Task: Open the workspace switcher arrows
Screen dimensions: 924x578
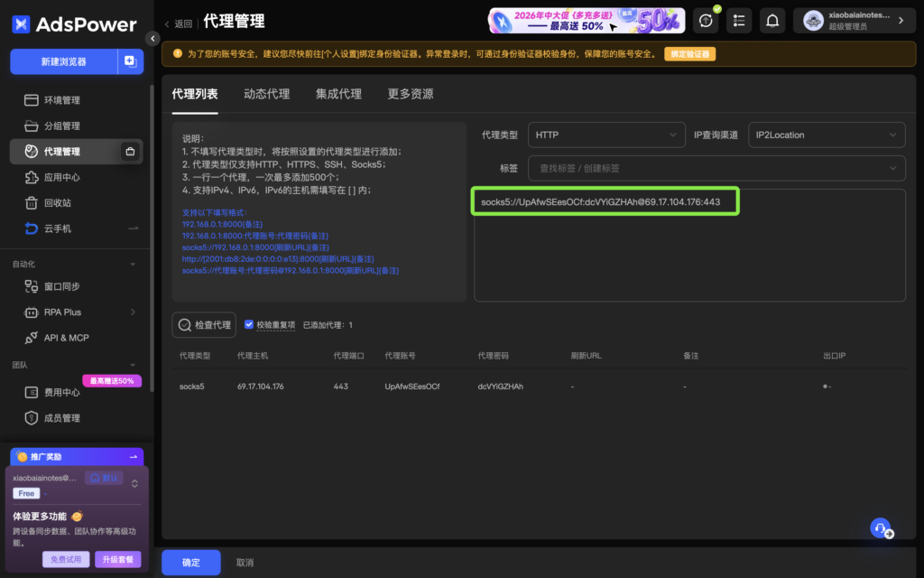Action: (134, 484)
